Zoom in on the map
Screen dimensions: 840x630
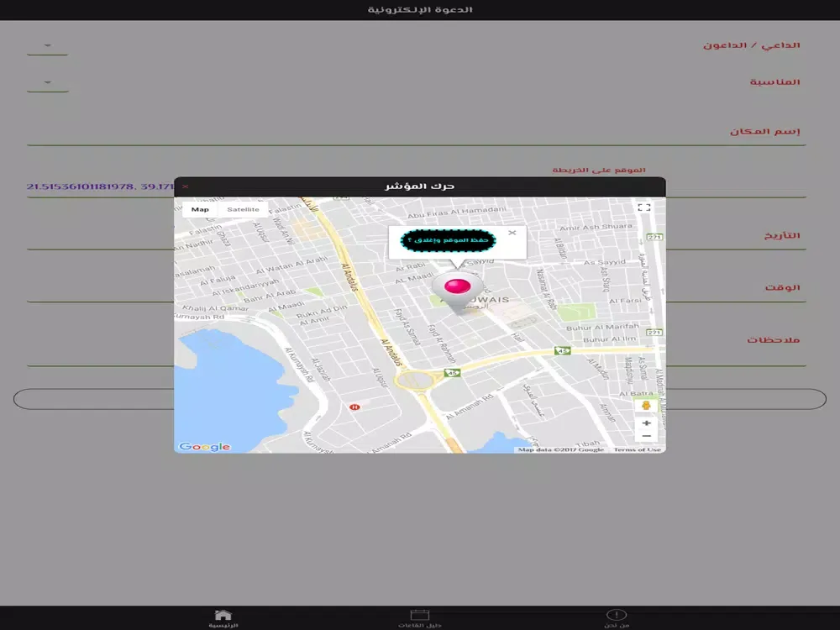[647, 423]
